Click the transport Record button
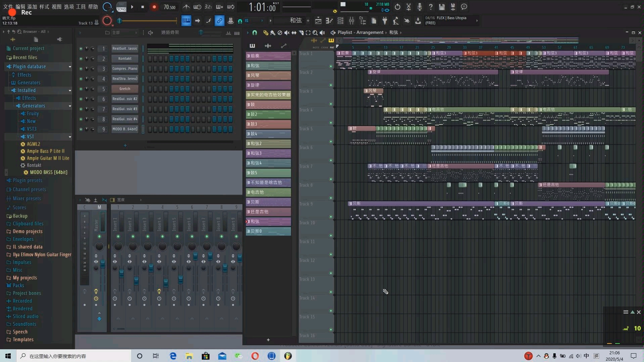Viewport: 644px width, 362px height. tap(154, 7)
